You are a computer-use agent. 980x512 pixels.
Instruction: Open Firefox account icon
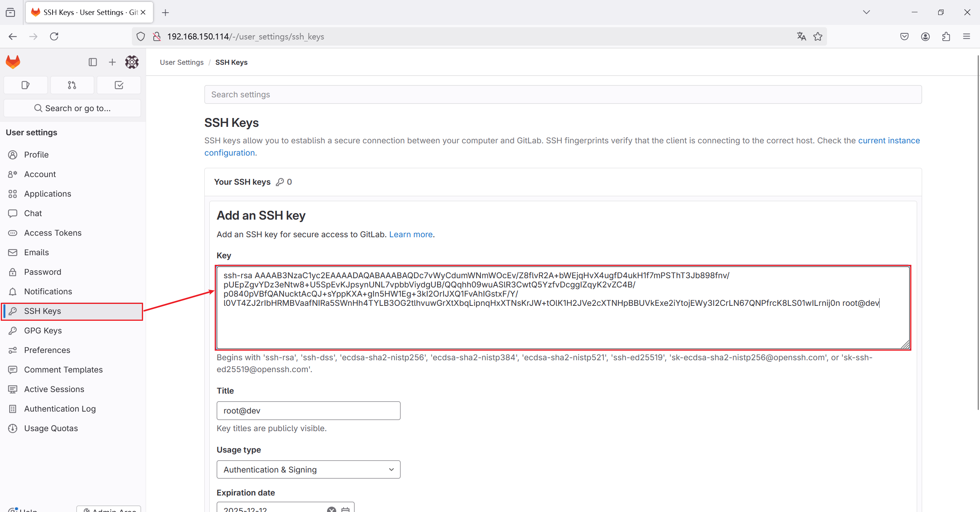(925, 36)
